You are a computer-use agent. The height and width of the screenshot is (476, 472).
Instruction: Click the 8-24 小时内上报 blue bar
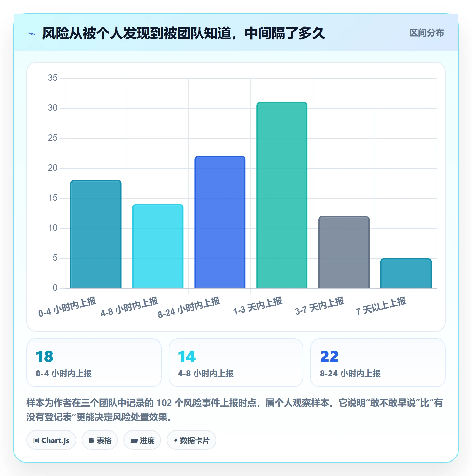[220, 222]
